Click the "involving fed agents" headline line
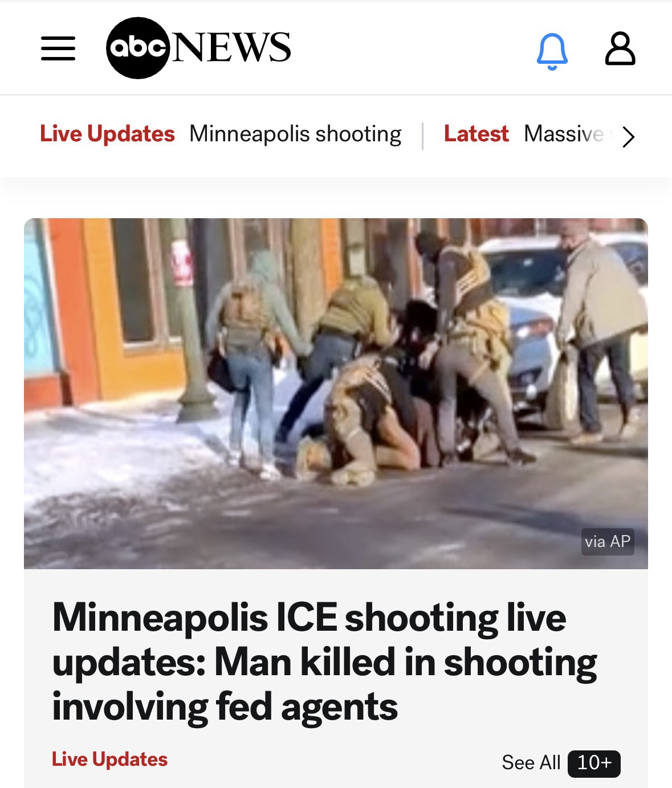Image resolution: width=672 pixels, height=788 pixels. pos(225,707)
